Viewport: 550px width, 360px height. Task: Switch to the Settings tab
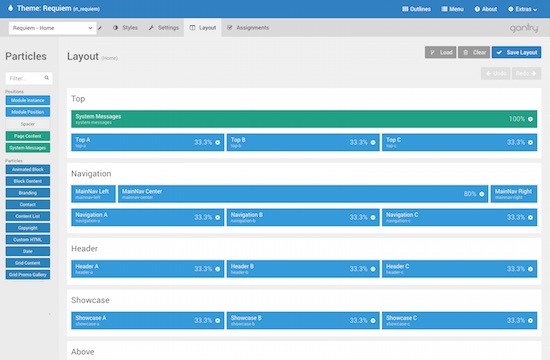(163, 28)
